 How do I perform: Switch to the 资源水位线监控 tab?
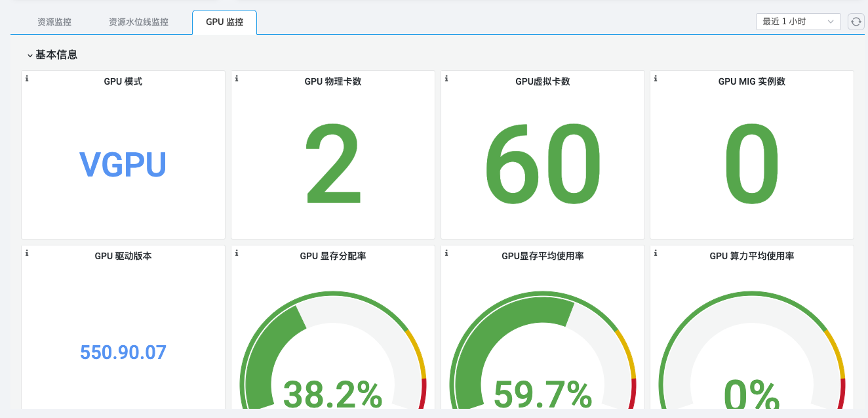[138, 22]
